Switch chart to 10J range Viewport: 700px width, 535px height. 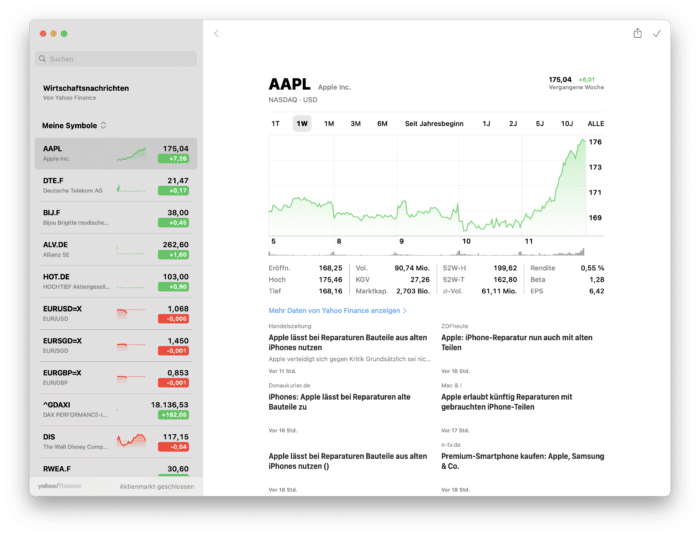(x=567, y=124)
